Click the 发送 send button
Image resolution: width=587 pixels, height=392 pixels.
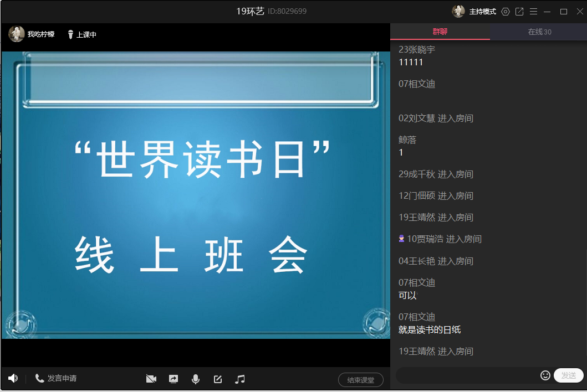coord(569,375)
